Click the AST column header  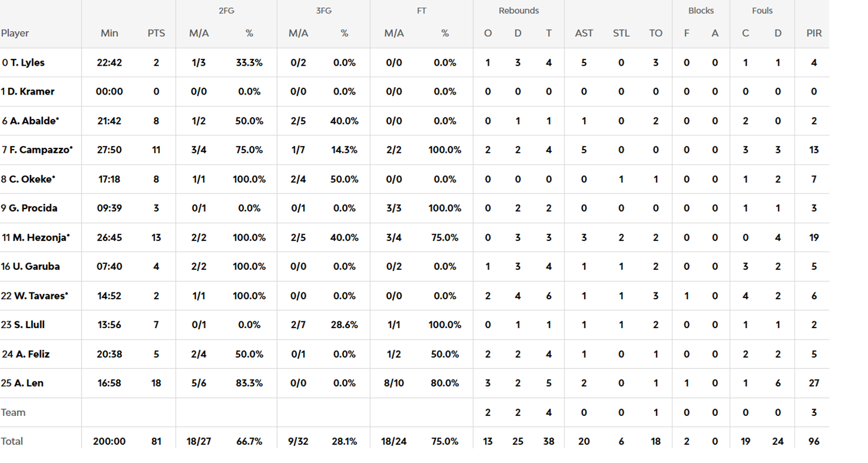tap(584, 33)
